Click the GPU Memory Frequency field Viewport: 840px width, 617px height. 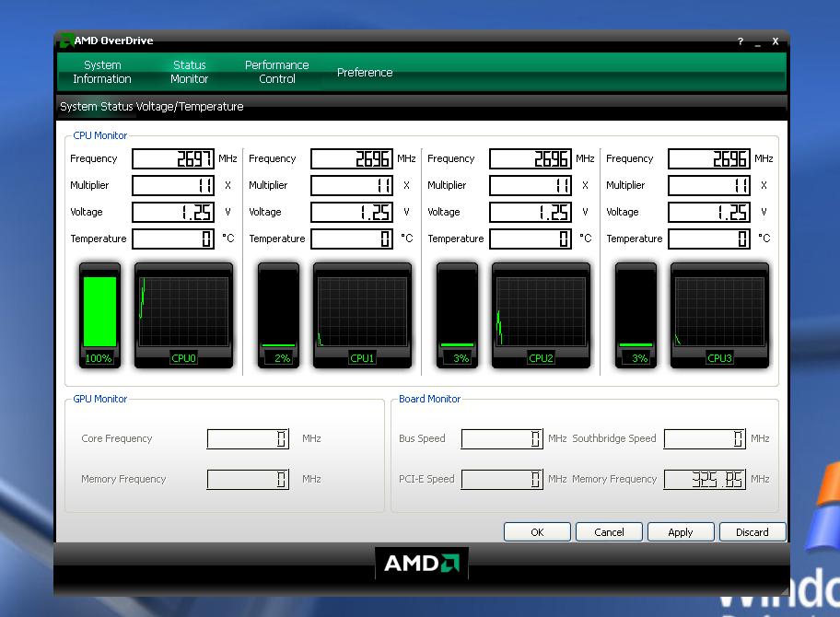[248, 480]
